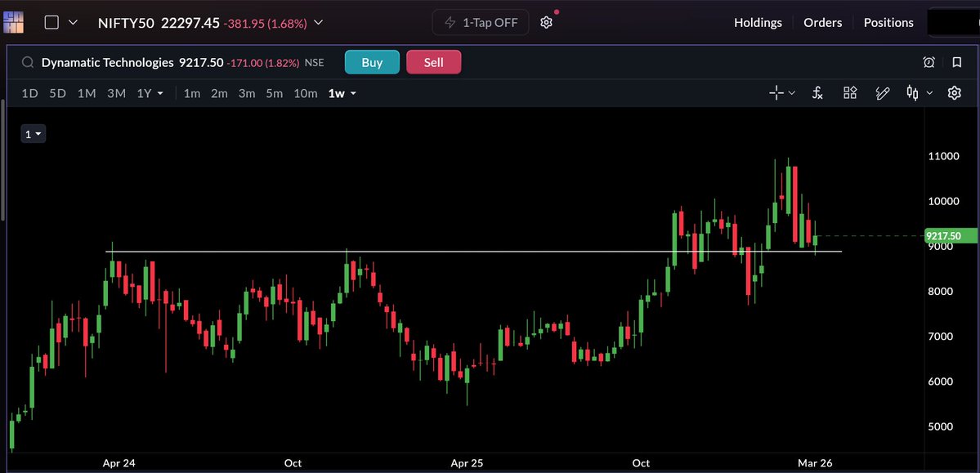Click the Dynamatic Technologies search field
Screen dimensions: 980x473
click(108, 62)
